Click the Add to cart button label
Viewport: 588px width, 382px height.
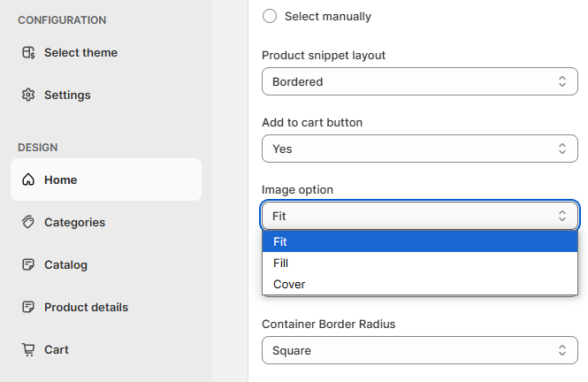(312, 123)
